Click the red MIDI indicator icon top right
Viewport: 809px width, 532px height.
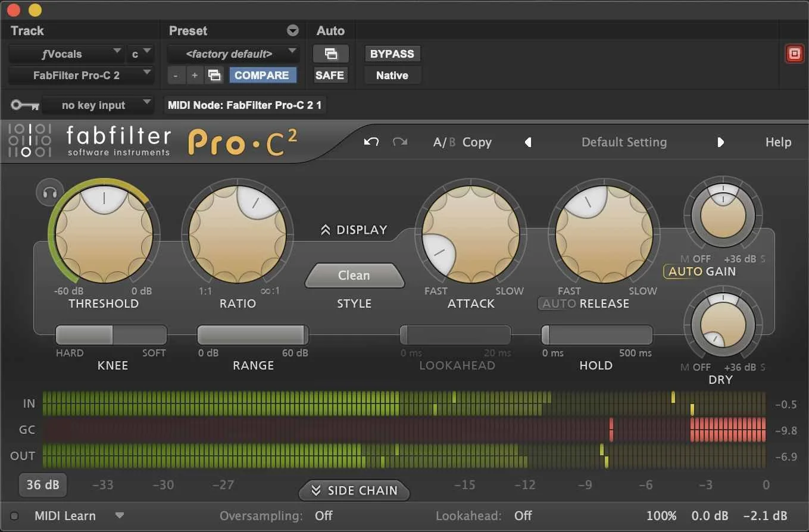794,53
